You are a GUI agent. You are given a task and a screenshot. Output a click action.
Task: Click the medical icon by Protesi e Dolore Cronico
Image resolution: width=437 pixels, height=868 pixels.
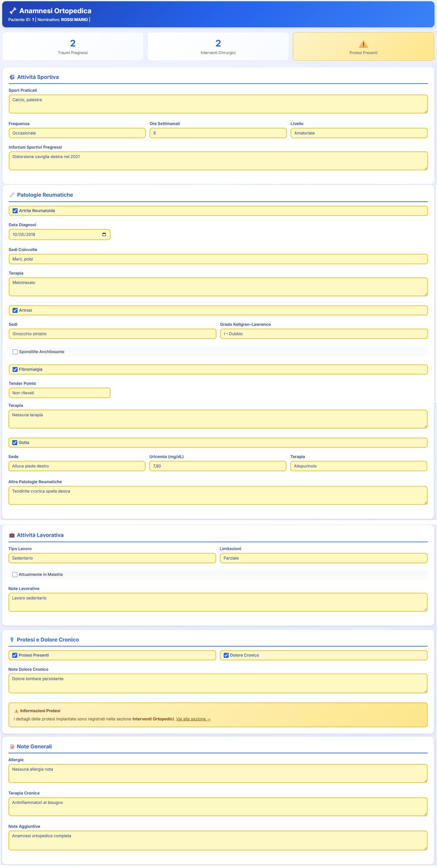click(12, 640)
